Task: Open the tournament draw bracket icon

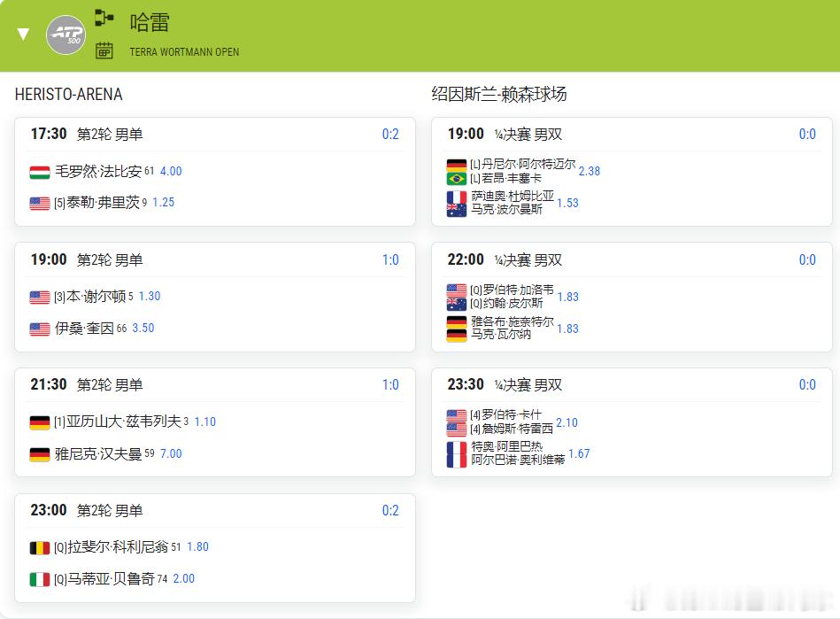Action: coord(104,18)
